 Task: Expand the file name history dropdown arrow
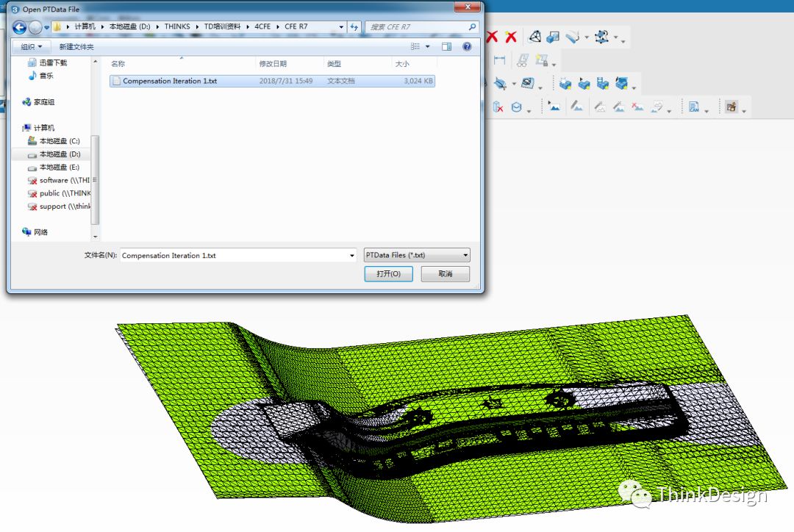coord(351,256)
